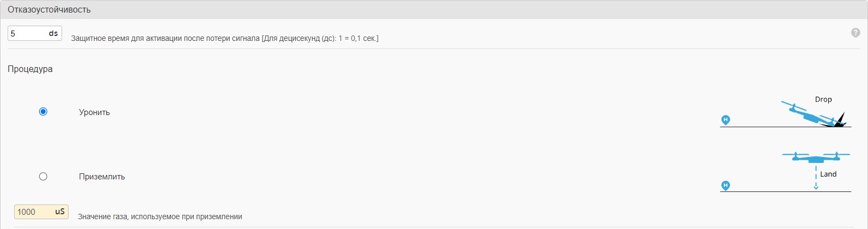This screenshot has height=229, width=868.
Task: Click the Приземлить option label
Action: [102, 177]
